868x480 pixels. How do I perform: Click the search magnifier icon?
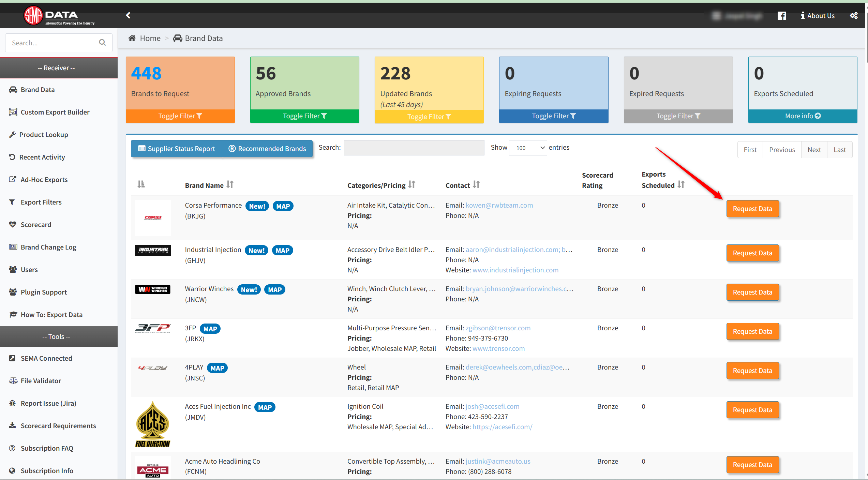pyautogui.click(x=102, y=43)
